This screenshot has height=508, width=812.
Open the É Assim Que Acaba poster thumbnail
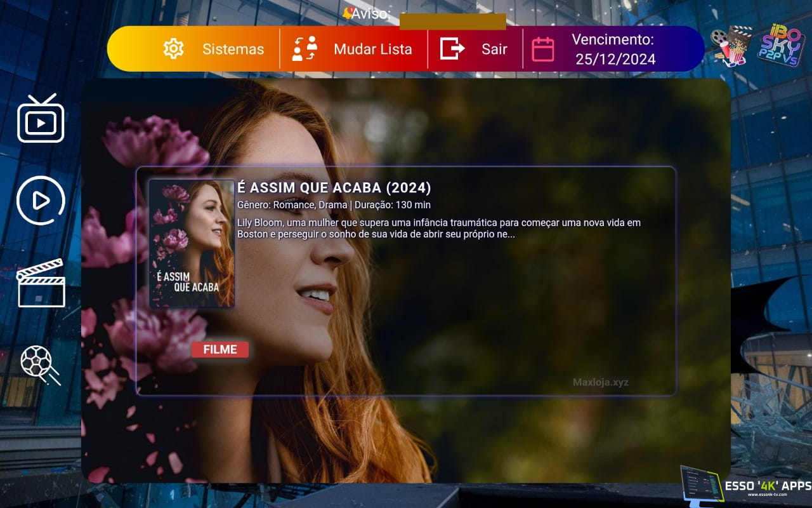point(192,244)
